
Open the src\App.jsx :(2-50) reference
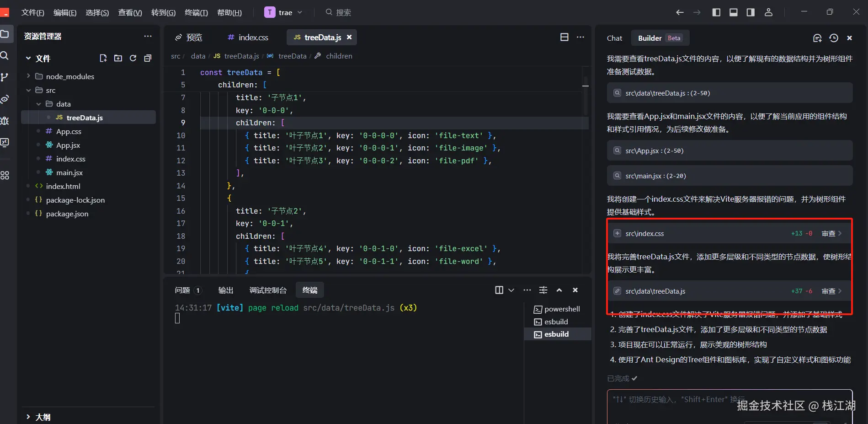click(730, 150)
